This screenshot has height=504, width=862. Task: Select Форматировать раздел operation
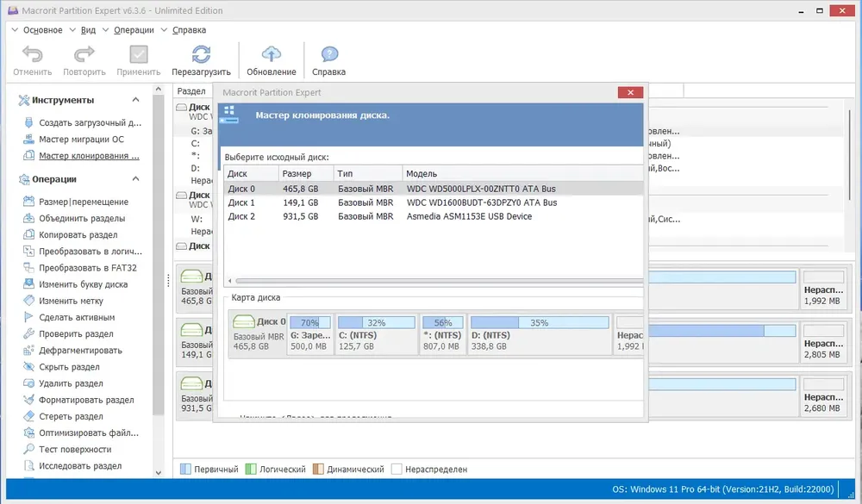pos(86,400)
